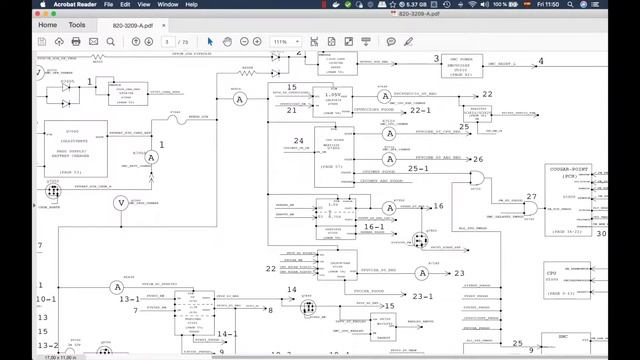
Task: Click the number 27 label
Action: pyautogui.click(x=531, y=197)
